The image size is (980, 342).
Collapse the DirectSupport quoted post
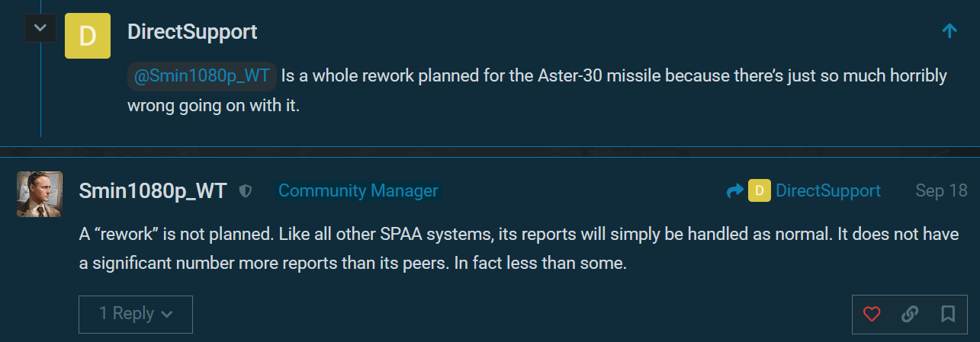tap(40, 29)
